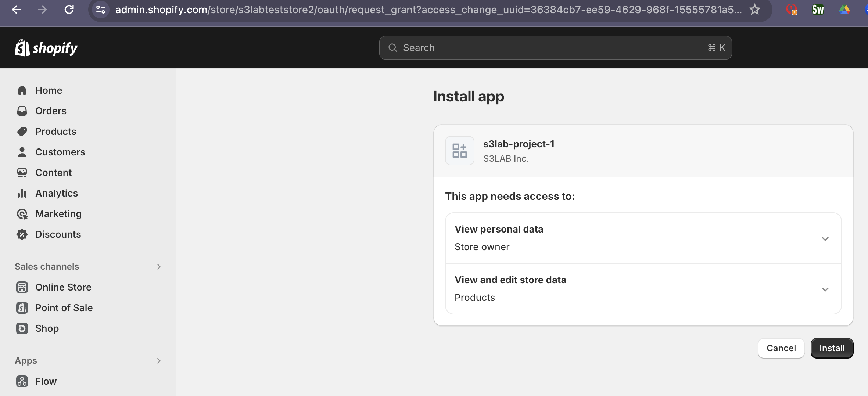Click inside the Search field
The width and height of the screenshot is (868, 396).
pyautogui.click(x=551, y=47)
